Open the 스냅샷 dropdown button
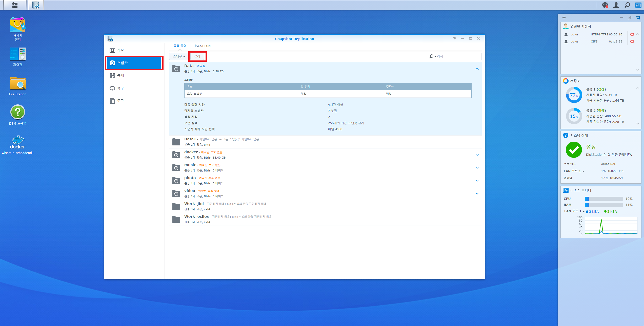Viewport: 644px width, 326px height. click(x=179, y=56)
